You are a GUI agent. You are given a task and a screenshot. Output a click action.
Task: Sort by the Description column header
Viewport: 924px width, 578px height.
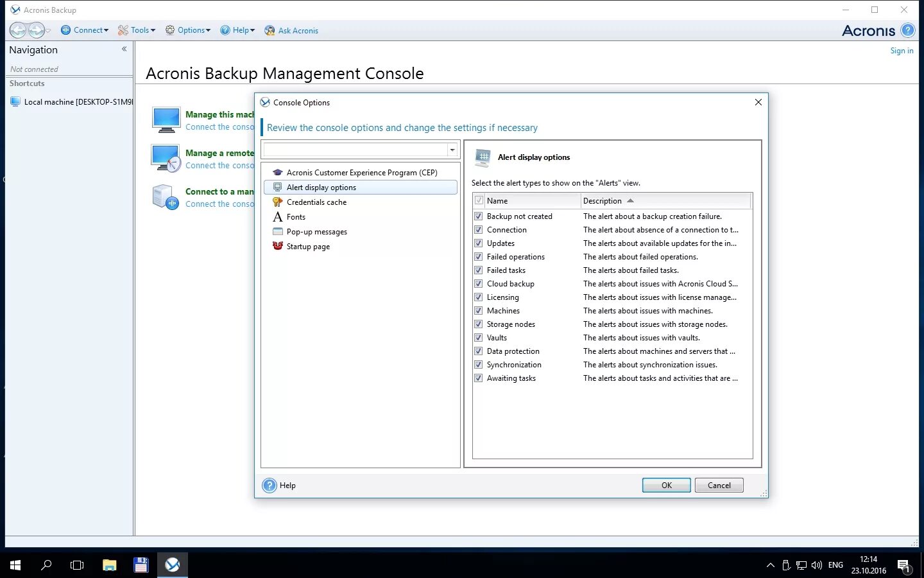pyautogui.click(x=665, y=200)
